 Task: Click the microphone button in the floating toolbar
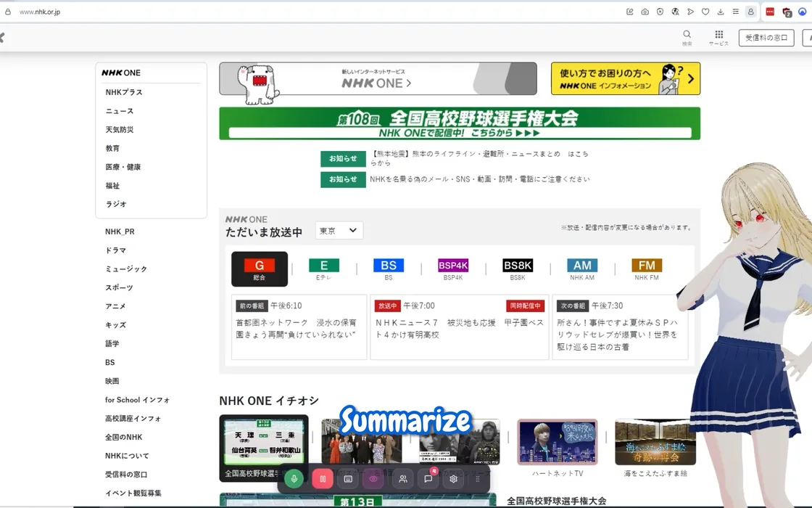coord(294,479)
